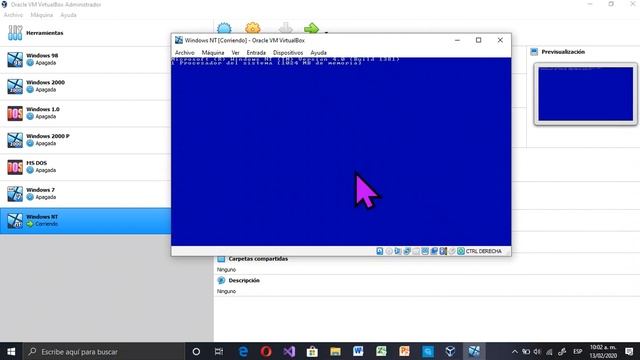Open the Ver menu in VM window
This screenshot has width=640, height=360.
coord(236,53)
